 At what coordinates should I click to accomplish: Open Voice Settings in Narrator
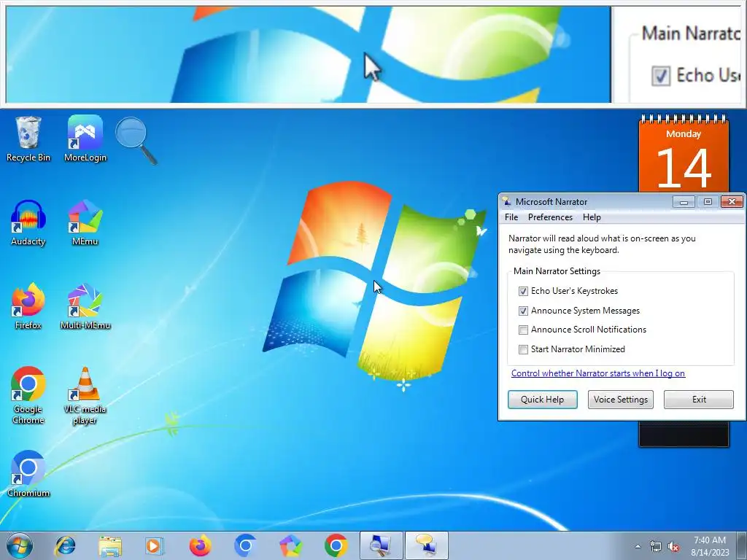(620, 400)
